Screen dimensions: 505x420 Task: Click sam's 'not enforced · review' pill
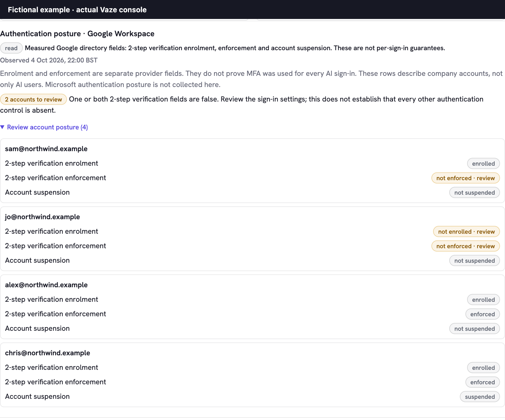pos(465,178)
